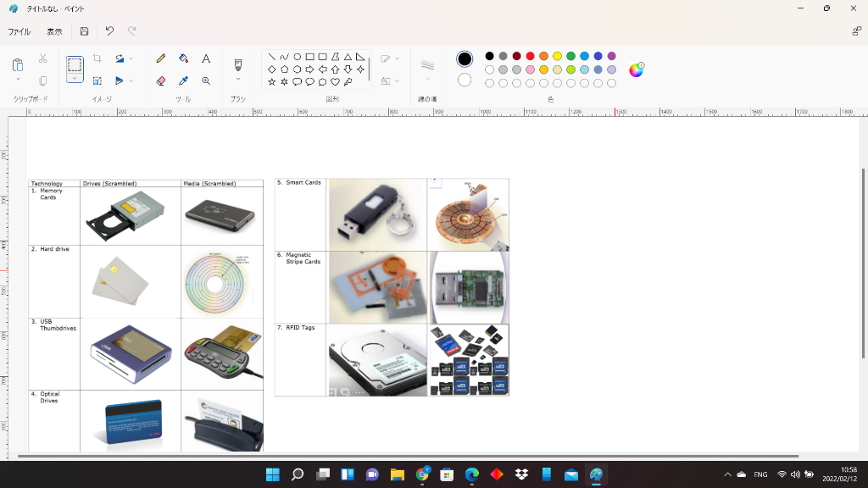Click the Save icon in the title bar

click(82, 30)
